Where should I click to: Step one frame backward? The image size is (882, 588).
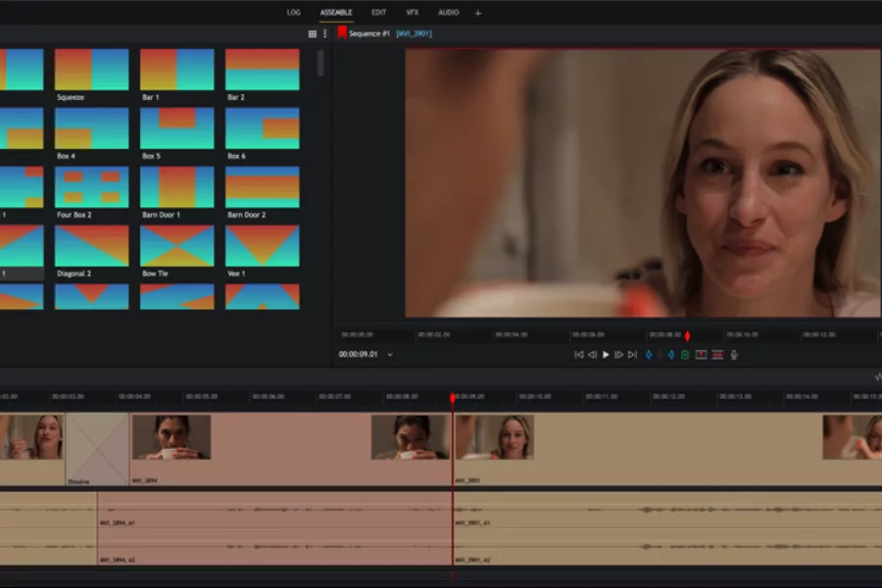tap(592, 355)
